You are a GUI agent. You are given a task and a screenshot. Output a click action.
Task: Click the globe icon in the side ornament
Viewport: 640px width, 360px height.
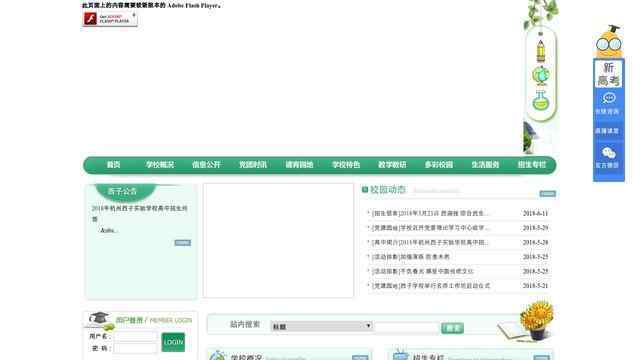click(x=541, y=76)
